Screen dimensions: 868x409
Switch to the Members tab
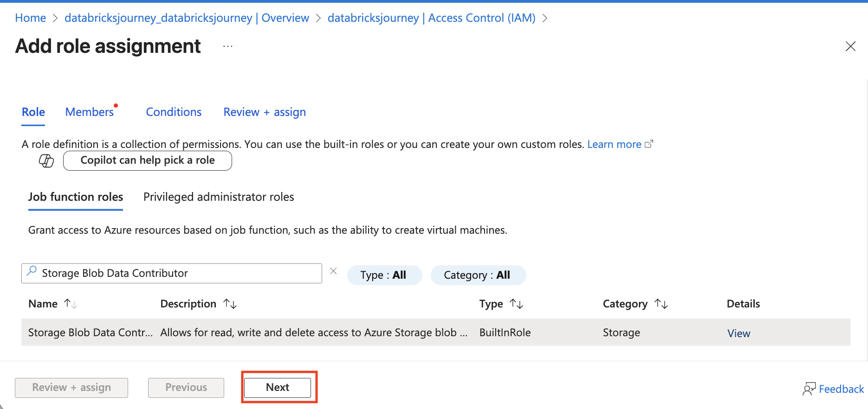(90, 112)
